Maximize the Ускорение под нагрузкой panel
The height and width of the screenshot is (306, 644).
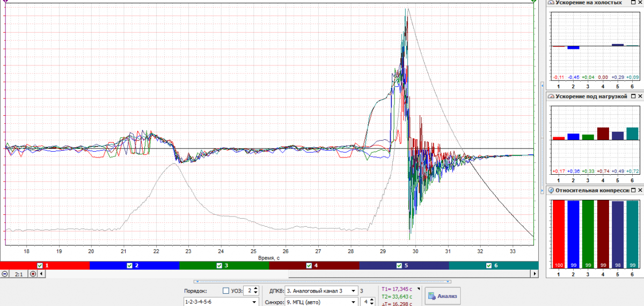click(x=633, y=96)
